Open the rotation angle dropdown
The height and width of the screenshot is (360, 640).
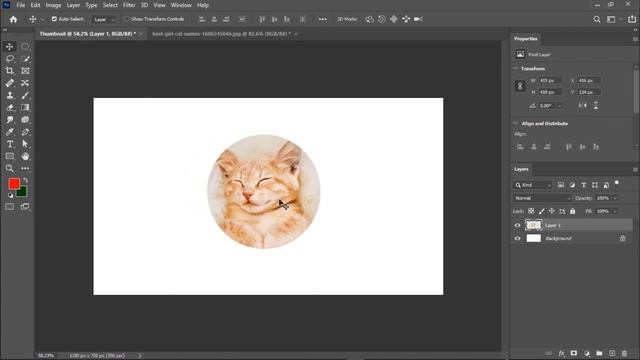pyautogui.click(x=560, y=106)
